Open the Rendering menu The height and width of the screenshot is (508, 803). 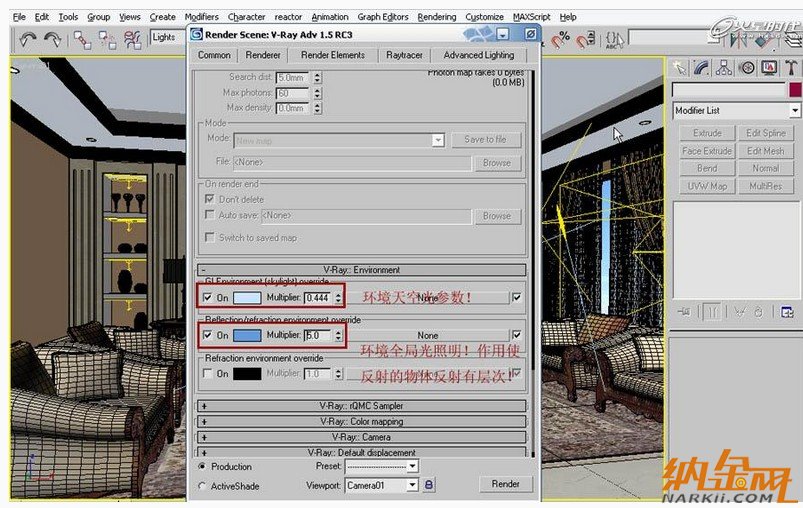[x=437, y=17]
